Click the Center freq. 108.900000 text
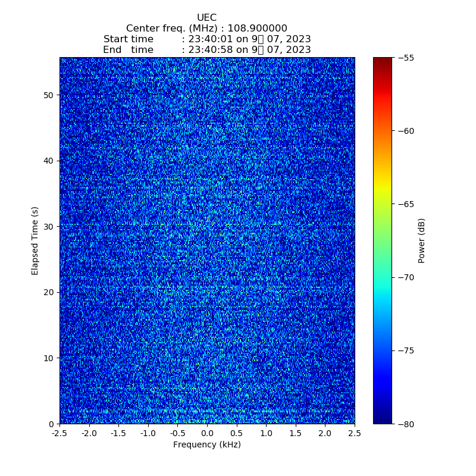 pos(206,29)
